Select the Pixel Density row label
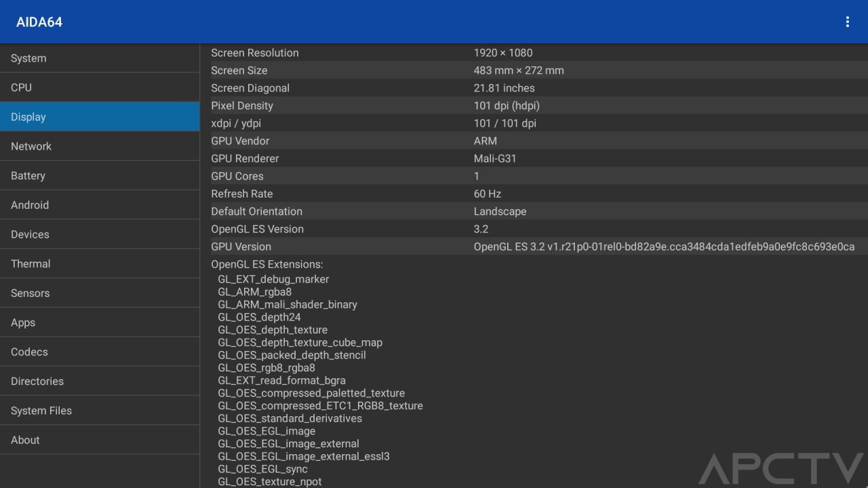The width and height of the screenshot is (868, 488). (x=242, y=106)
